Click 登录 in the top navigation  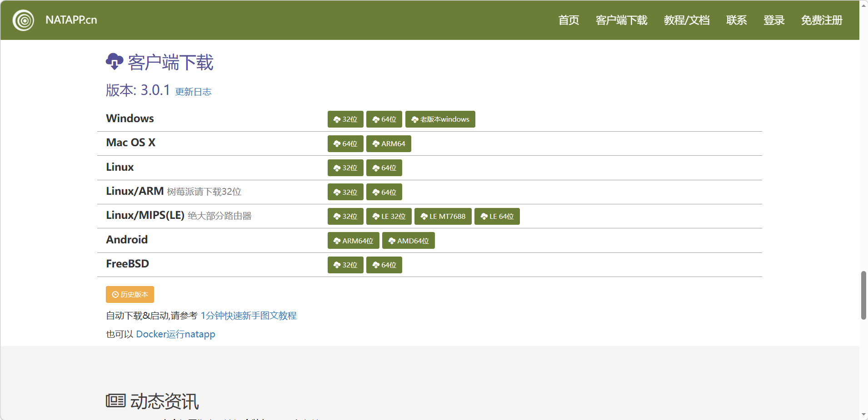coord(774,20)
